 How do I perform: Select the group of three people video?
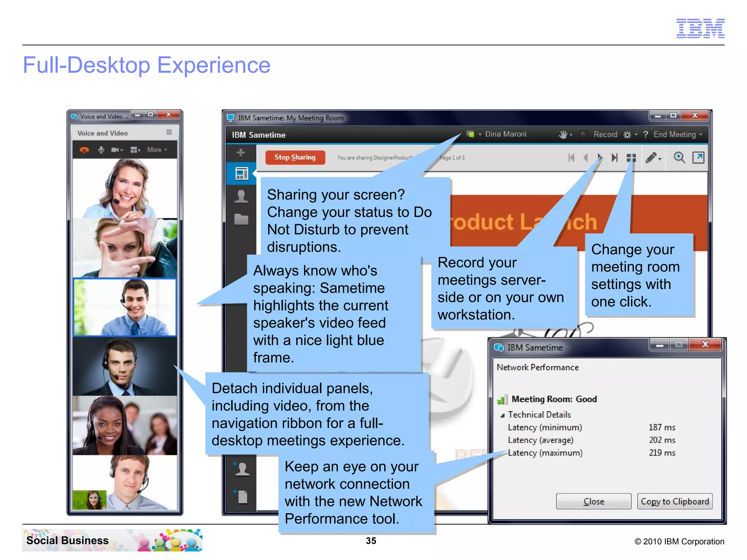tap(125, 425)
